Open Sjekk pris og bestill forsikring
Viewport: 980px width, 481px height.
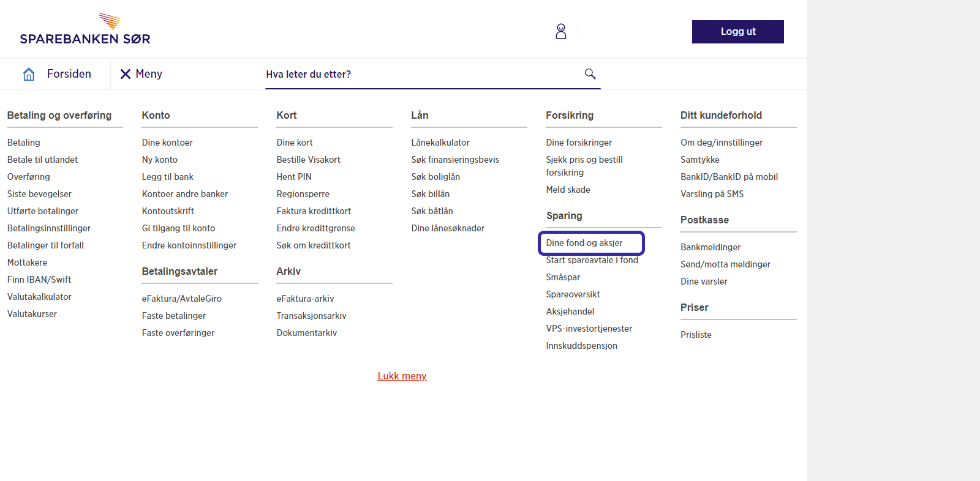584,166
